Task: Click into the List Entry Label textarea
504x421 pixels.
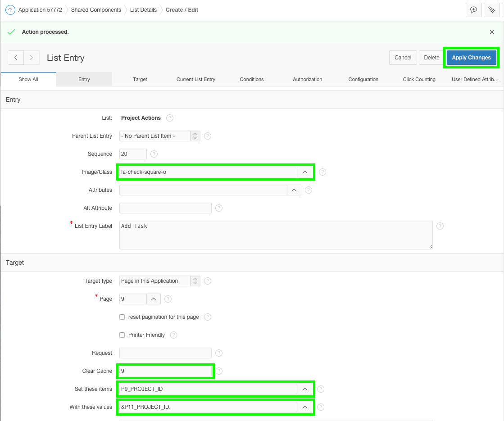Action: click(x=276, y=235)
